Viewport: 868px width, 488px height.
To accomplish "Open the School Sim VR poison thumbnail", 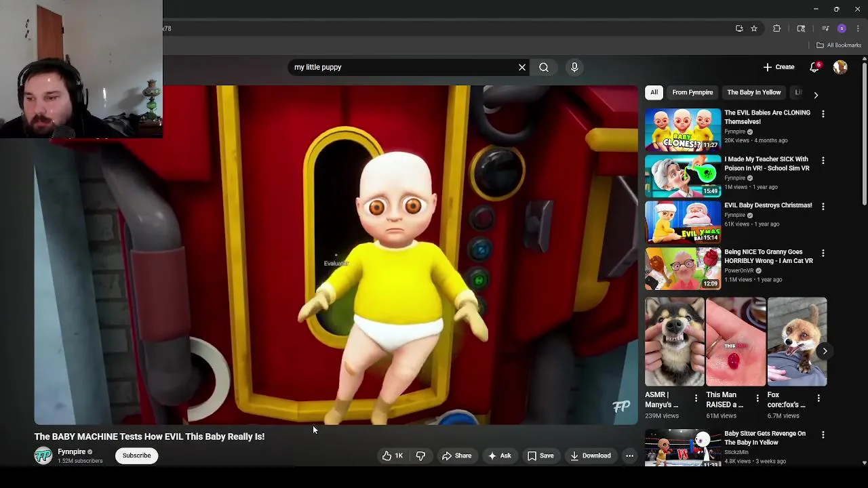I will pos(683,176).
